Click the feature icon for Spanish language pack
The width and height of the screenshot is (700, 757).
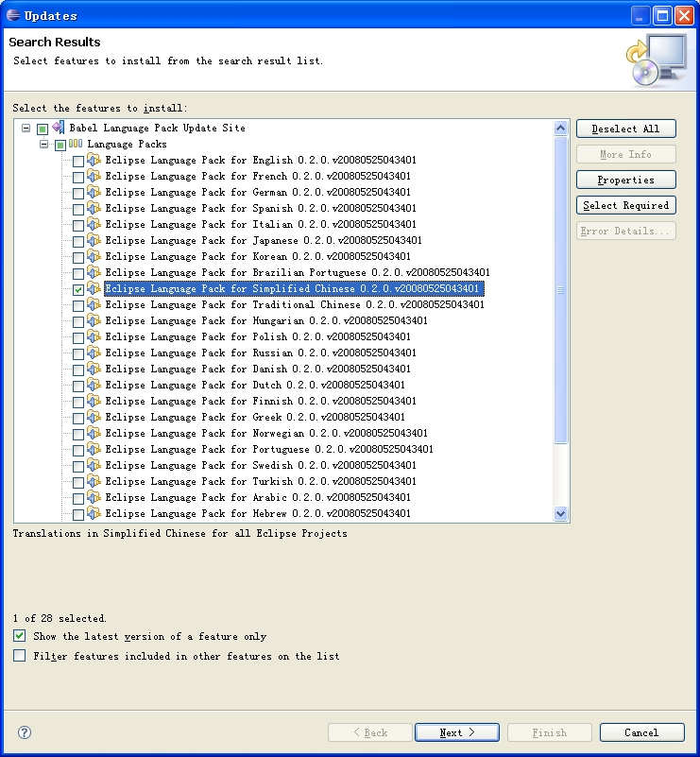[x=94, y=208]
